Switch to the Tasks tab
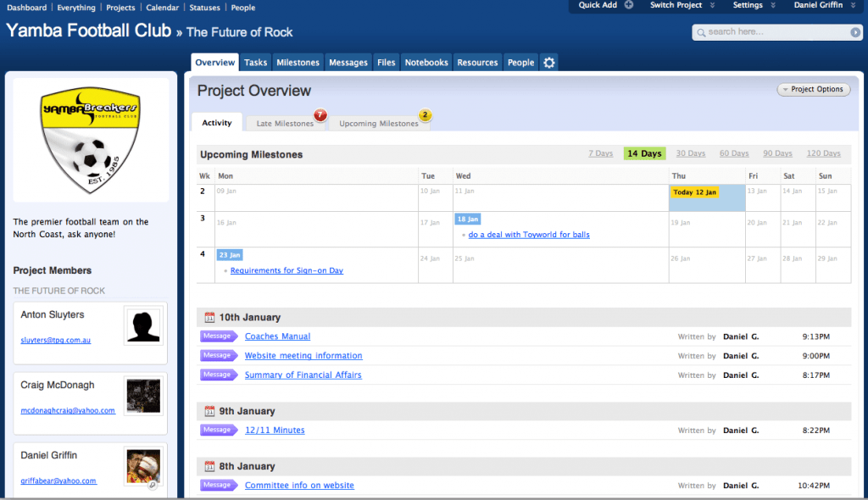 [x=256, y=63]
